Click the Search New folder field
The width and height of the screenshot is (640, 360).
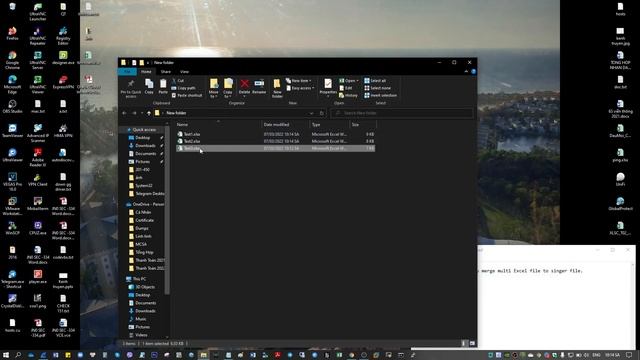[402, 113]
